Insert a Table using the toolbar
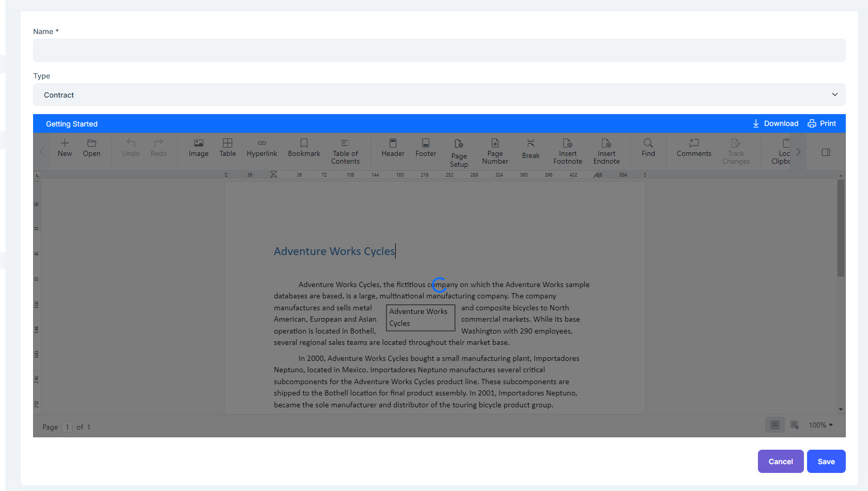Image resolution: width=868 pixels, height=491 pixels. click(x=227, y=148)
